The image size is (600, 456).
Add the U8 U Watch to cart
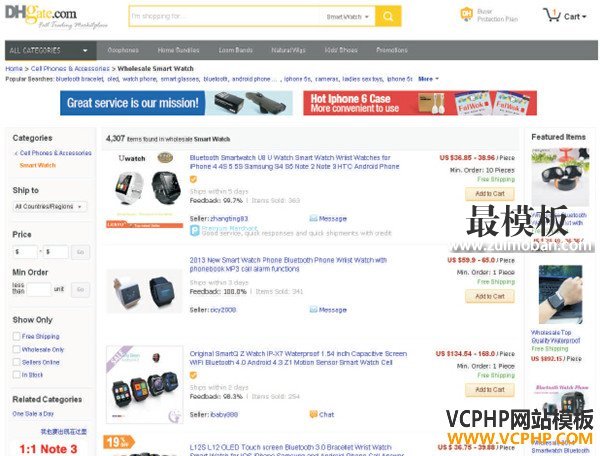click(490, 194)
